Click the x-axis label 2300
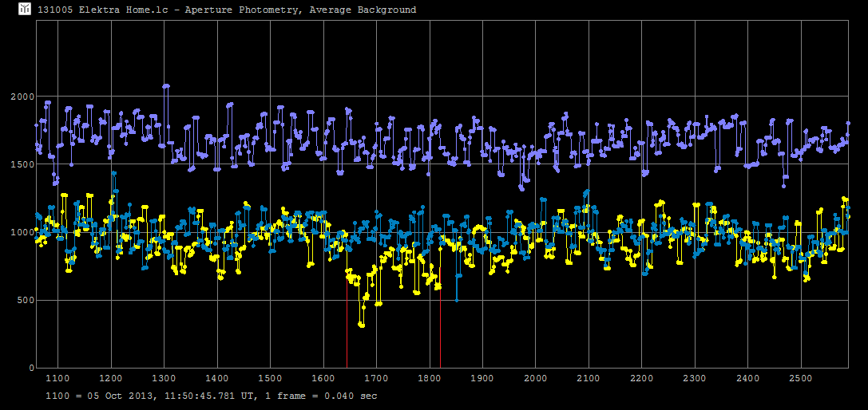Screen dimensions: 868x410 [695, 378]
